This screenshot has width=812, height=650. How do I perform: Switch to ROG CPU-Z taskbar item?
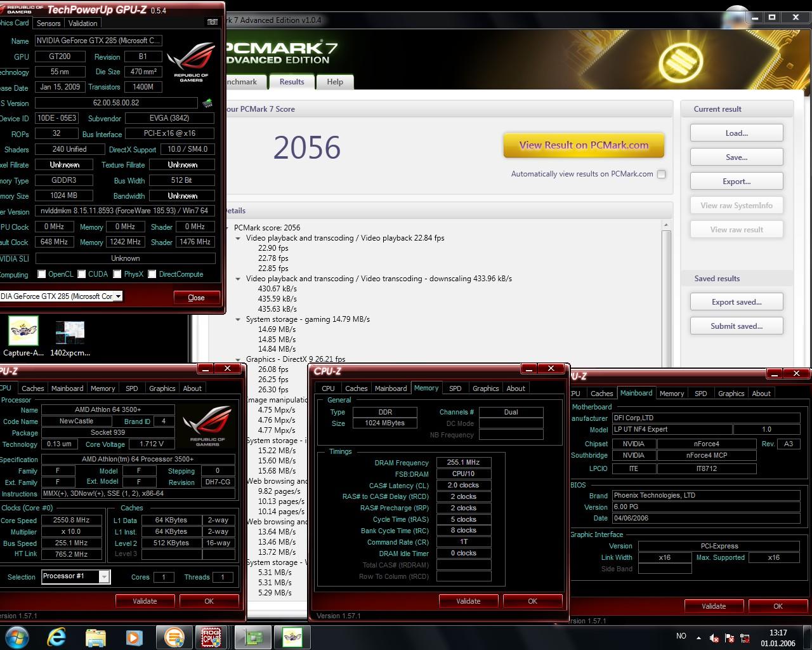211,637
